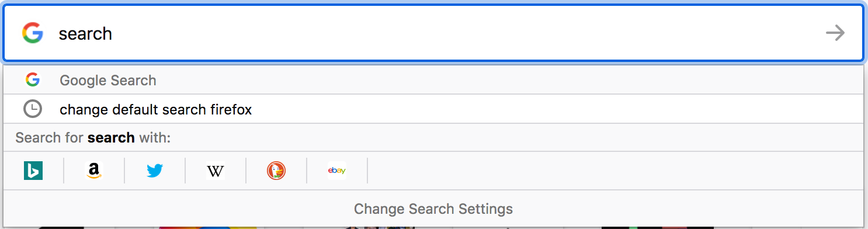Click the go arrow to submit search

pos(835,33)
